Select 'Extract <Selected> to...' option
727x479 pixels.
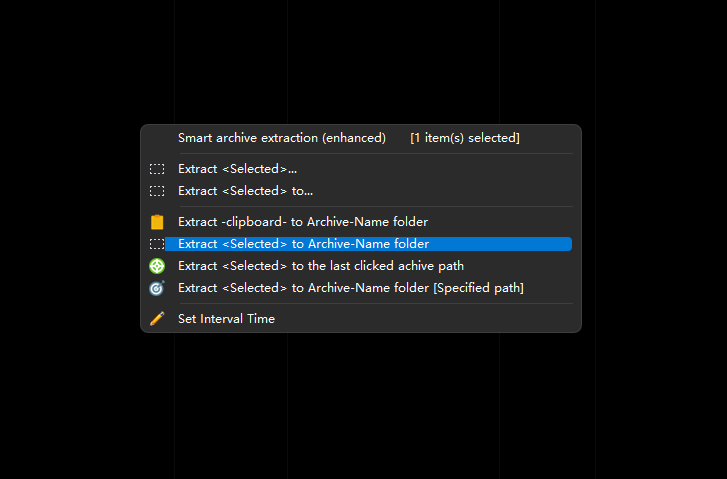tap(245, 191)
